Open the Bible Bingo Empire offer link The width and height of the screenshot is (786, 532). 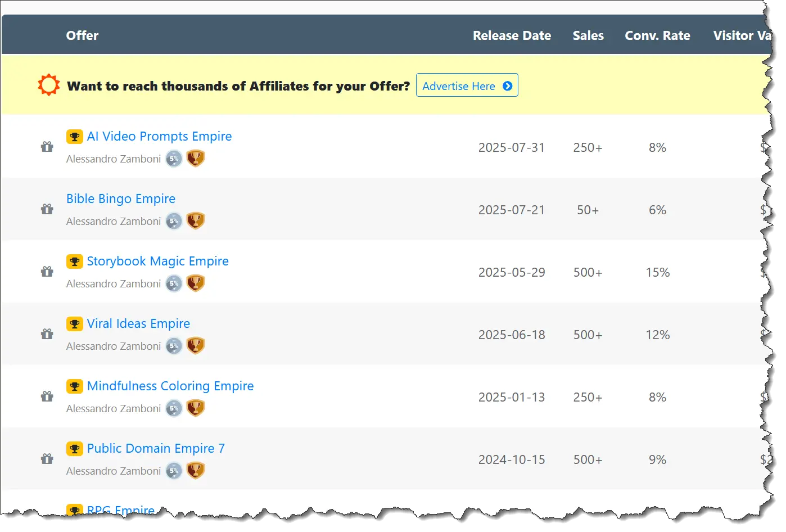121,199
